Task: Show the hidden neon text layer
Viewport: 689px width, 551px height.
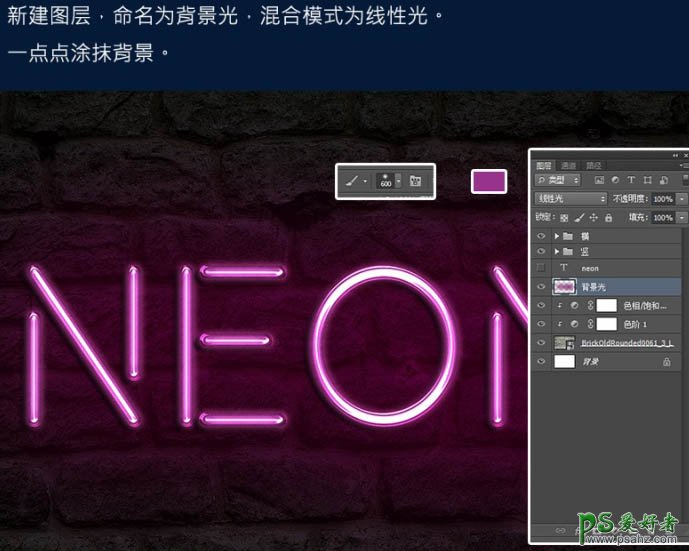Action: pyautogui.click(x=541, y=269)
